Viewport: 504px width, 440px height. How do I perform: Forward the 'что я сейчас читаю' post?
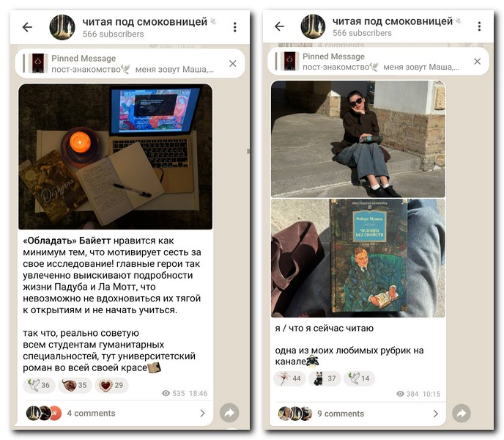[462, 414]
